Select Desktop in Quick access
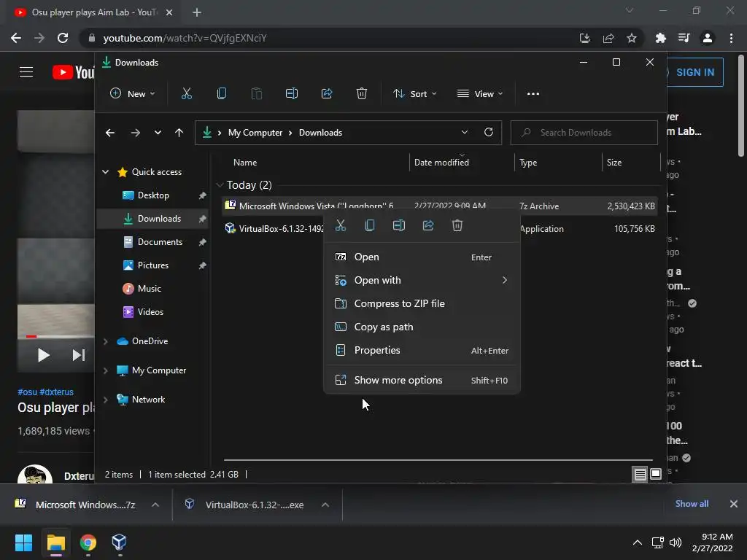 pyautogui.click(x=152, y=195)
